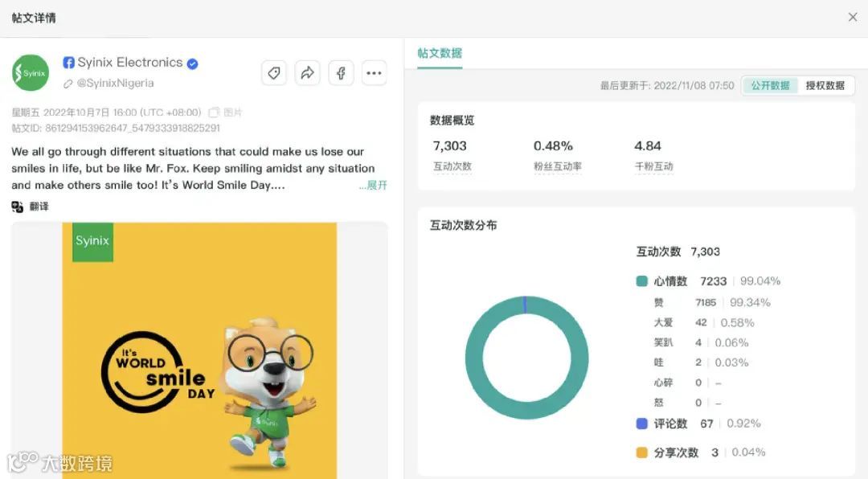Click the 笑趴 4 row

pos(701,343)
